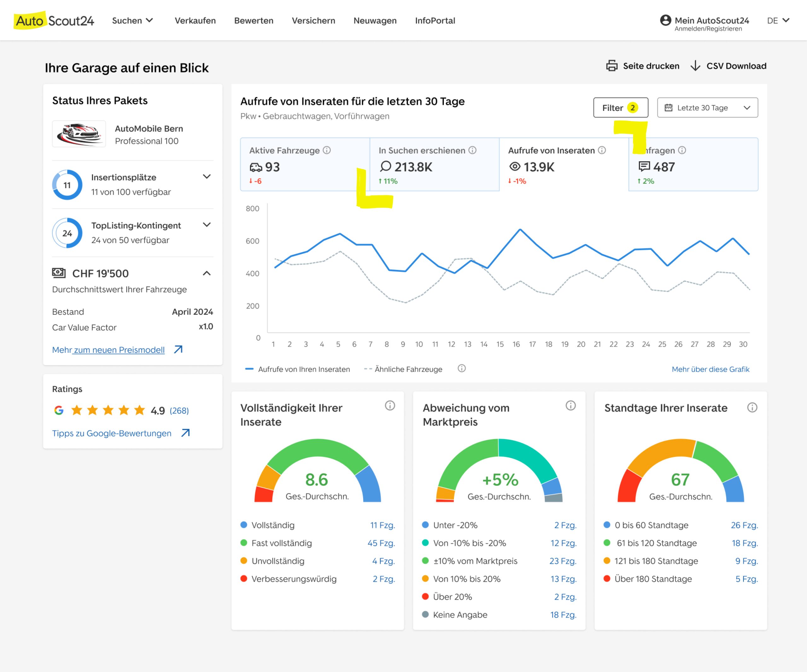The image size is (807, 672).
Task: Open the Letzte 30 Tage date dropdown
Action: click(x=707, y=107)
